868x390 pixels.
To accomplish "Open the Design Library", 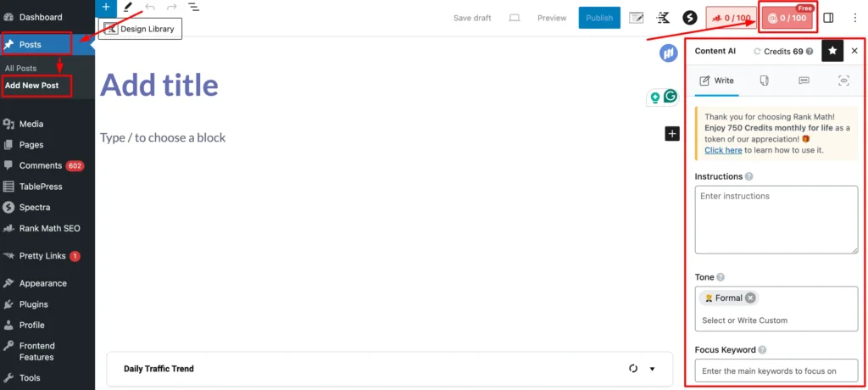I will (140, 29).
